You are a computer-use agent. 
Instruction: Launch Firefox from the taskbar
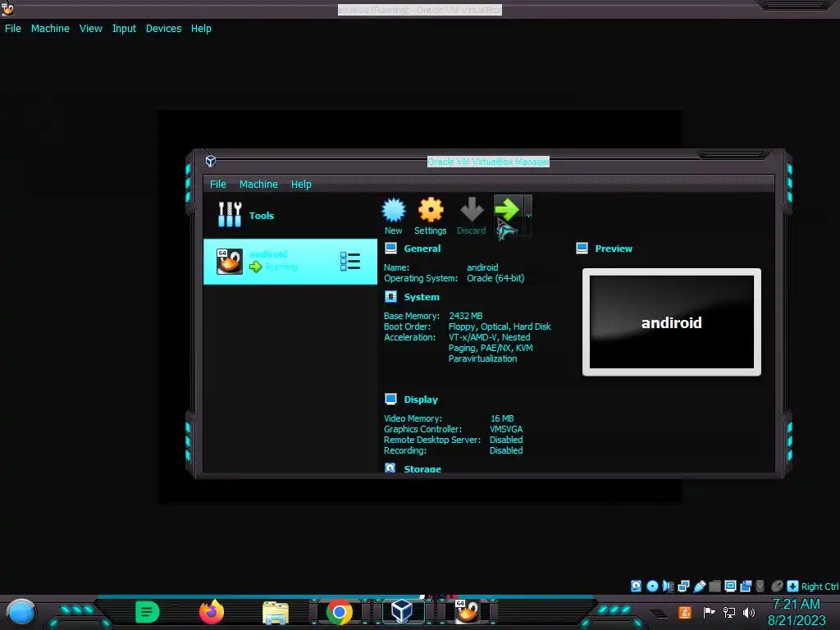(x=212, y=612)
